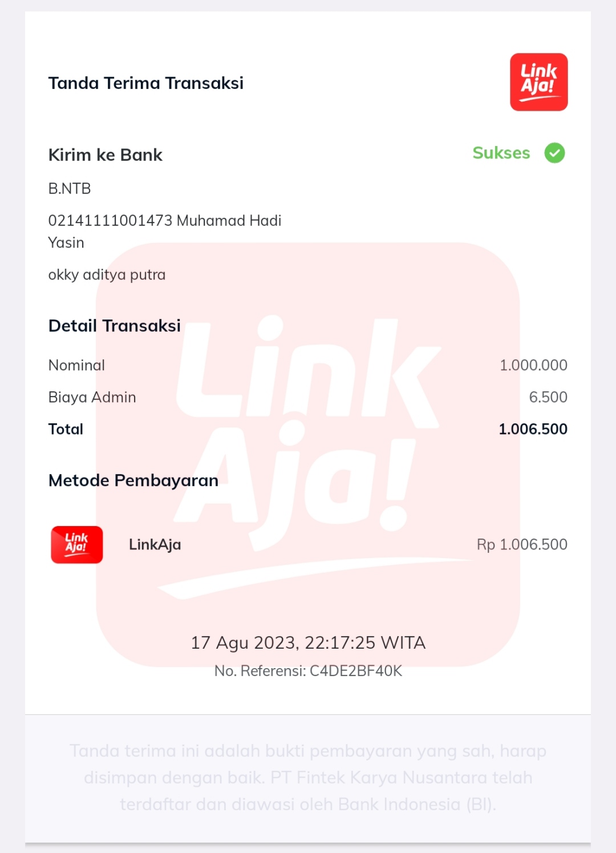Image resolution: width=616 pixels, height=853 pixels.
Task: Click the sender name okky aditya putra
Action: coord(107,275)
